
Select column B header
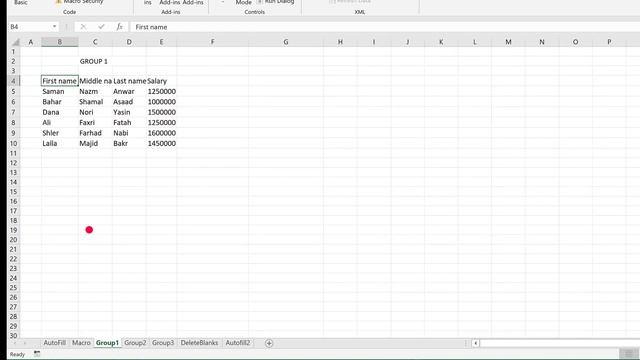[60, 42]
